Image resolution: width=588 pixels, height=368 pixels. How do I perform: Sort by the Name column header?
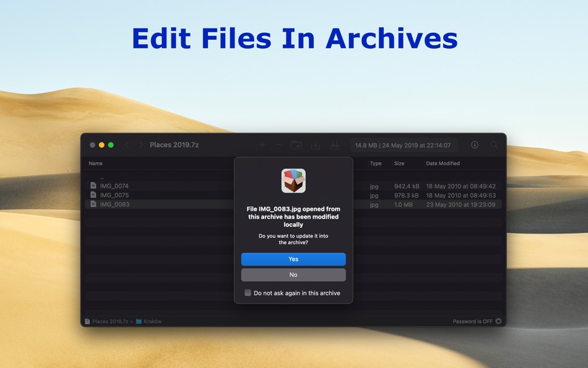pos(95,164)
